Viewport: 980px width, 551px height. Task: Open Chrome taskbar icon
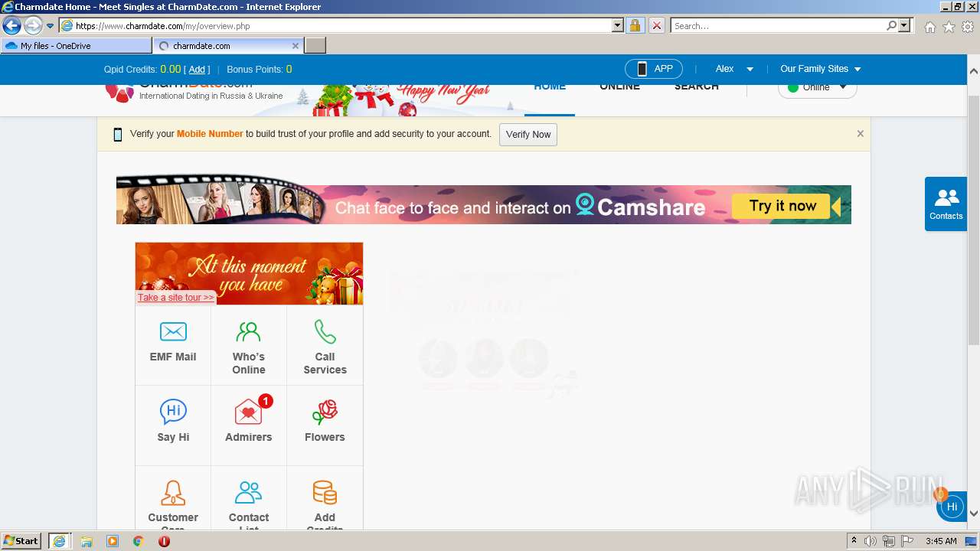click(138, 541)
